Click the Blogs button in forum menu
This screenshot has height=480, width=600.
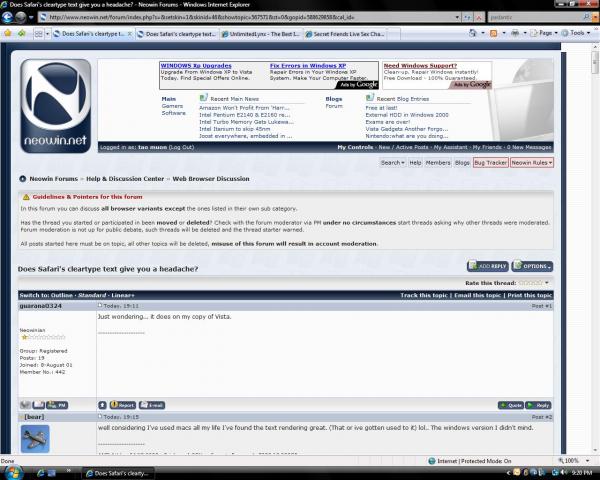(462, 163)
